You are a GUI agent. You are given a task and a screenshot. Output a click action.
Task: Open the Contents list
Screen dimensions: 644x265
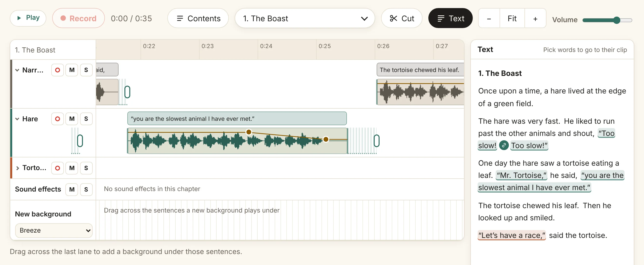click(198, 18)
